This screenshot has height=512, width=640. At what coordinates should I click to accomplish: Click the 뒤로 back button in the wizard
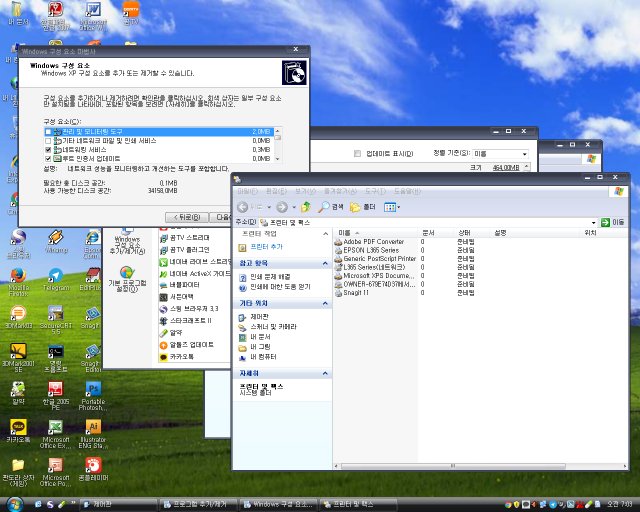tap(187, 217)
